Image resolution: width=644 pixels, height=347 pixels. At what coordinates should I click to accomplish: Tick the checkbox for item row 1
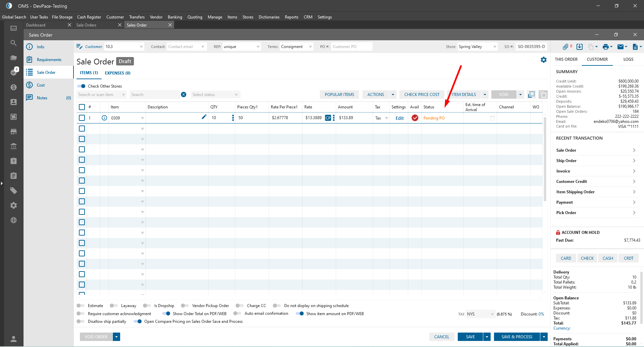pos(82,118)
